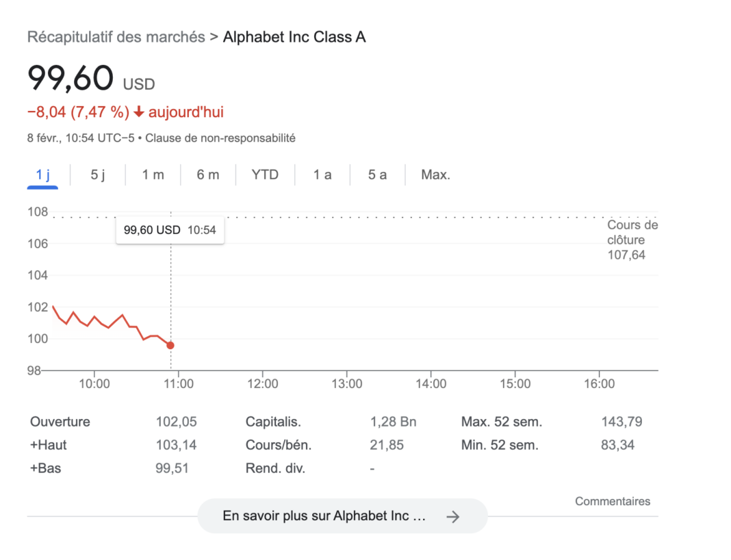Open the Max. time range tab
The width and height of the screenshot is (731, 560).
tap(435, 175)
